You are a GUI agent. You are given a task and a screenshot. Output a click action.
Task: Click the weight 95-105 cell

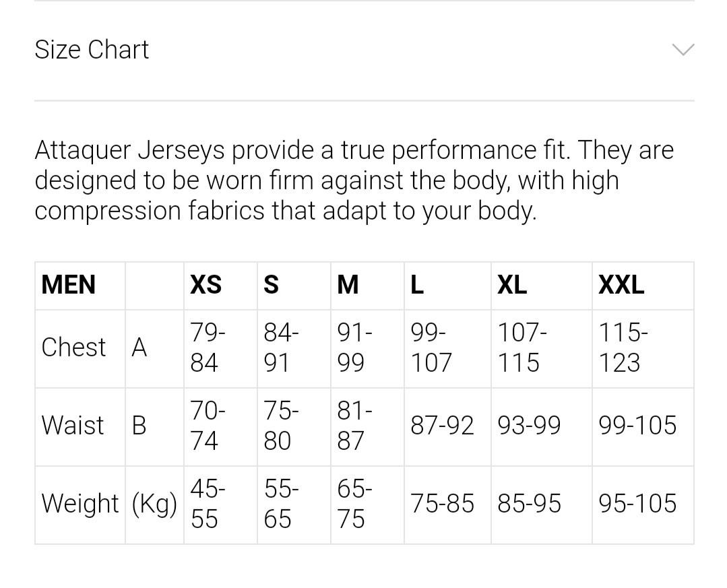637,504
